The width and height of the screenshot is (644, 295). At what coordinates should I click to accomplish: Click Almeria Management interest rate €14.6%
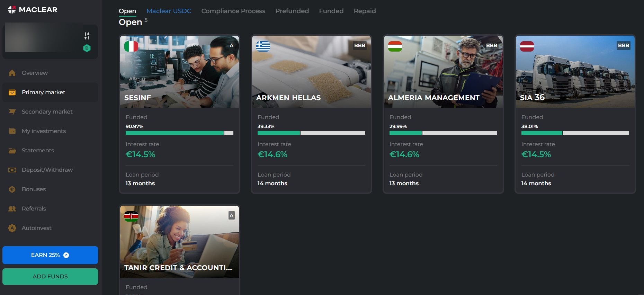tap(404, 154)
